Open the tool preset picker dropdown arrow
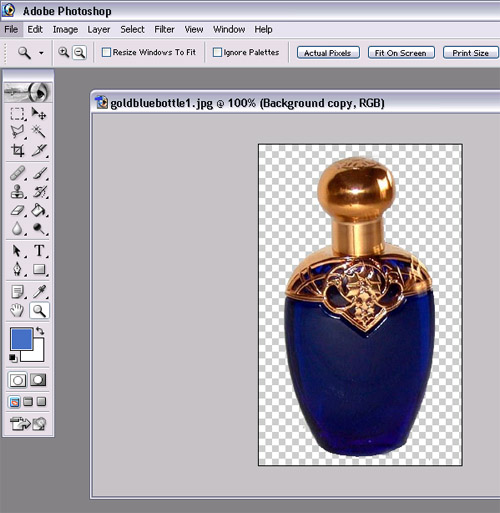This screenshot has width=500, height=513. 41,53
